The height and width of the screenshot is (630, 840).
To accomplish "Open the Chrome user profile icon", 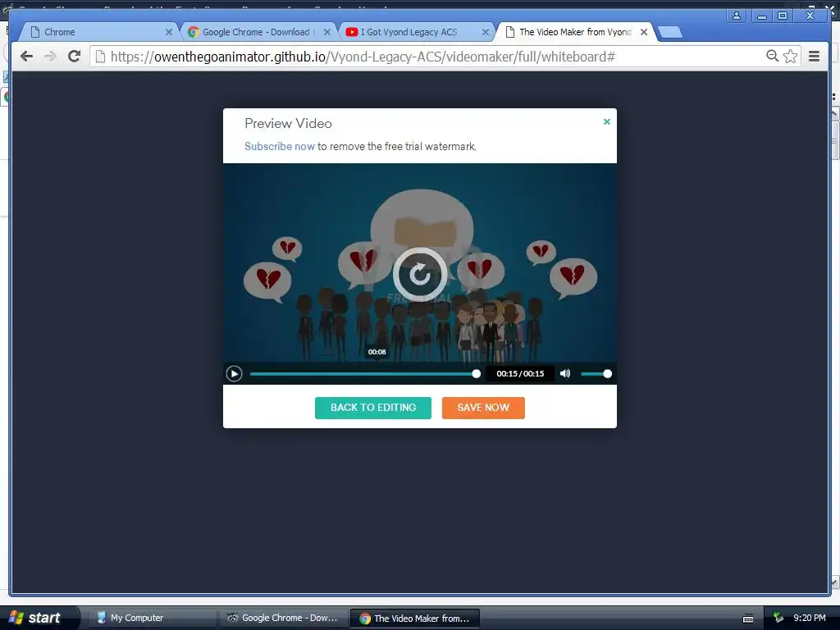I will point(737,16).
